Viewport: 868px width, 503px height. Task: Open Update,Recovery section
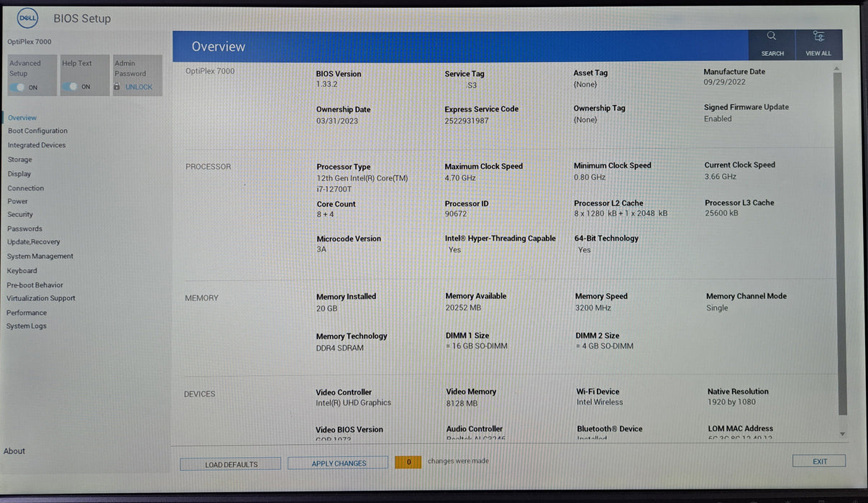34,242
